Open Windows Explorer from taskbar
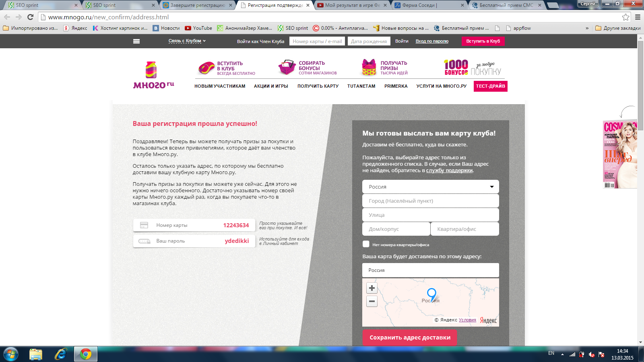This screenshot has height=362, width=644. (36, 354)
